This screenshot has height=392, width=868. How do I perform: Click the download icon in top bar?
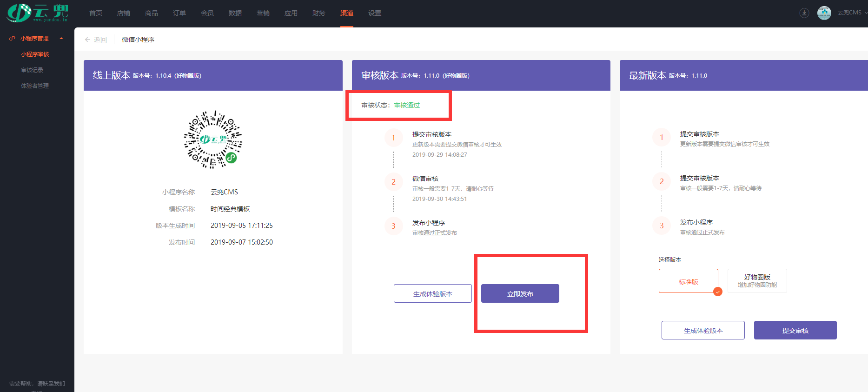[804, 13]
